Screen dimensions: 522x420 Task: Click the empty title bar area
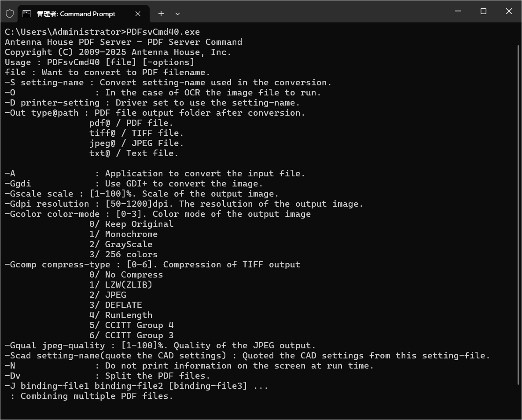[x=308, y=11]
